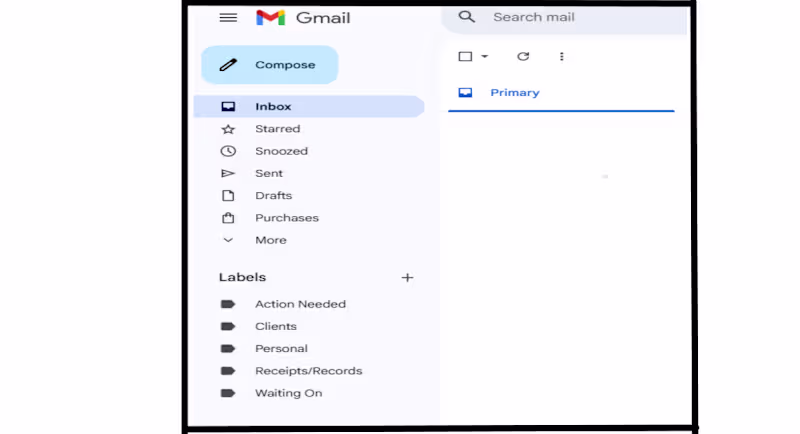800x434 pixels.
Task: Click the Gmail envelope logo
Action: 270,17
